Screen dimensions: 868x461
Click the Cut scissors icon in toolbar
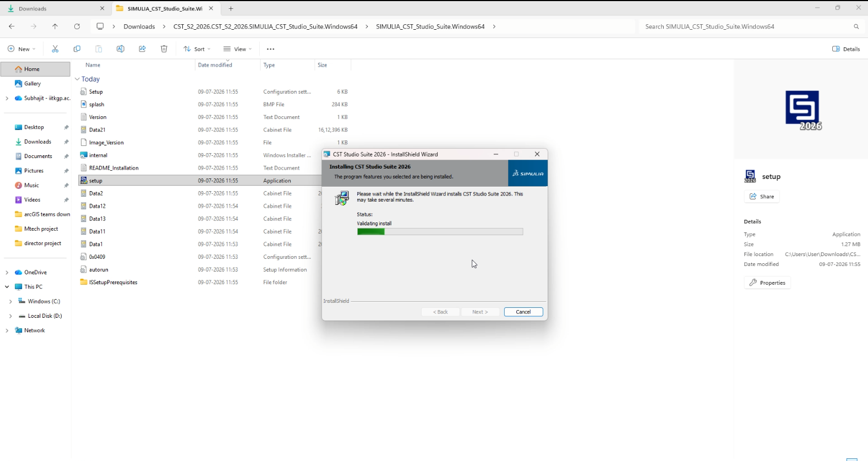(x=55, y=49)
